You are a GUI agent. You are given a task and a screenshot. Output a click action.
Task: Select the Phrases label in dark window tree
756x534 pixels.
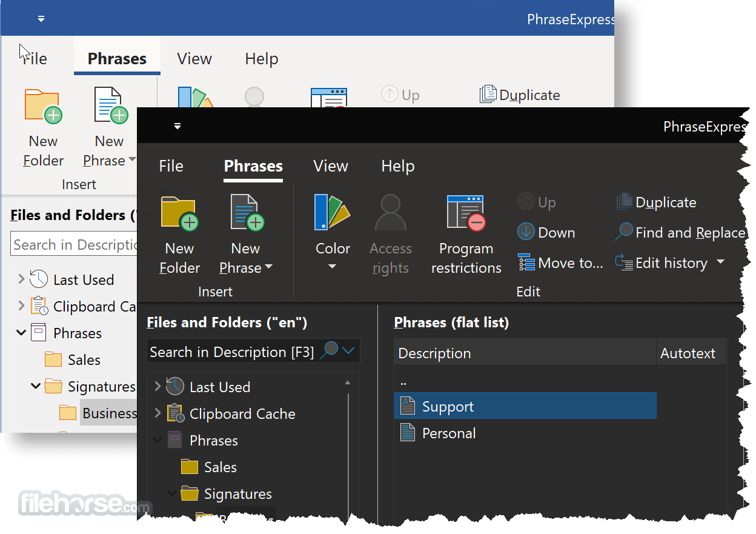point(213,440)
